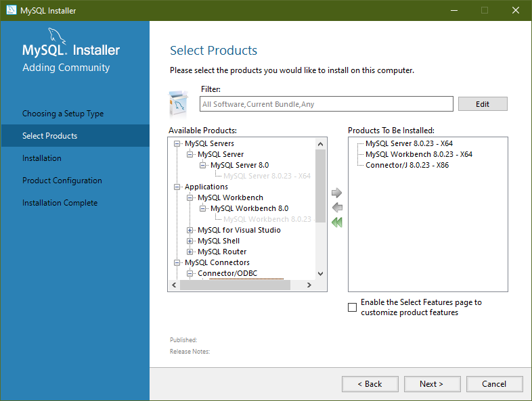The height and width of the screenshot is (401, 532).
Task: Click the Filter text field
Action: pos(326,104)
